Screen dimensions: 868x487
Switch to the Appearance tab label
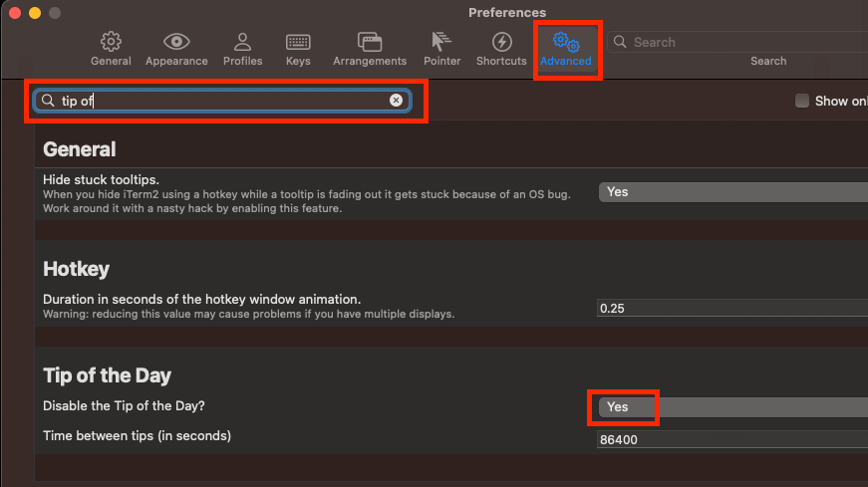click(x=176, y=61)
